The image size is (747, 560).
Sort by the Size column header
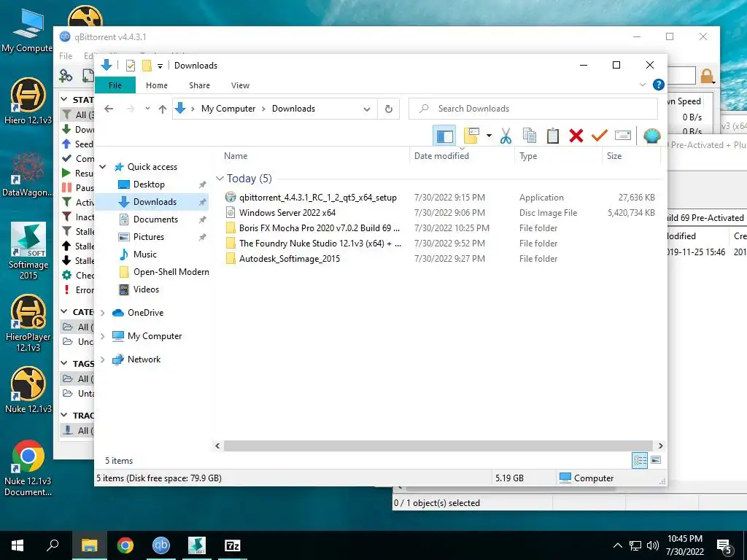pos(631,156)
